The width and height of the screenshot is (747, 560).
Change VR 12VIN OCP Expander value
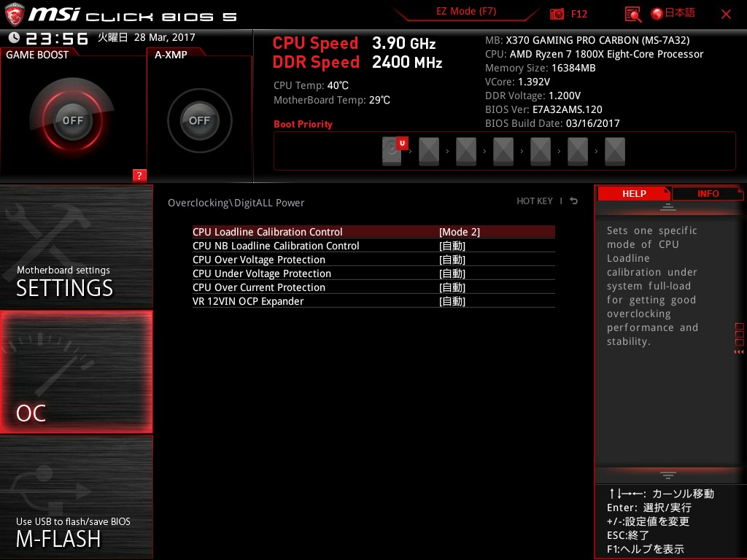point(452,301)
